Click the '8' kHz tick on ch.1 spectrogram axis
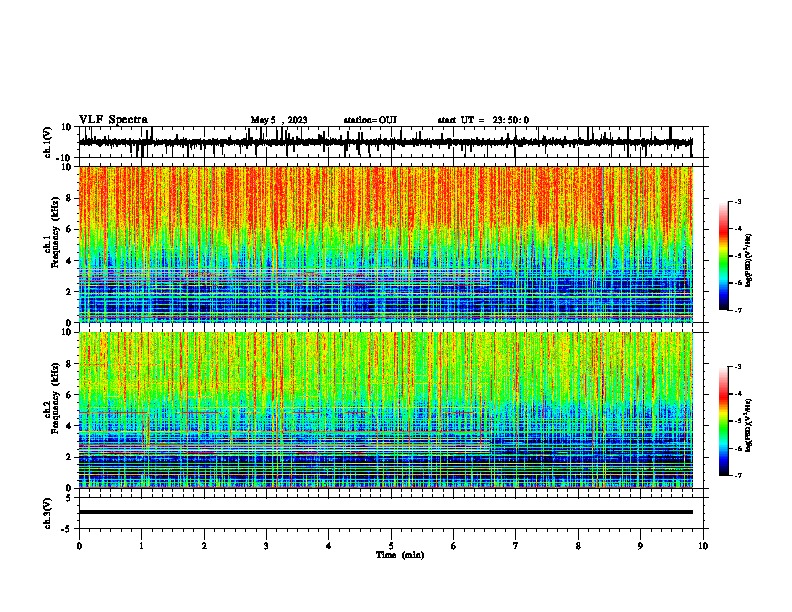The height and width of the screenshot is (612, 792). 69,198
